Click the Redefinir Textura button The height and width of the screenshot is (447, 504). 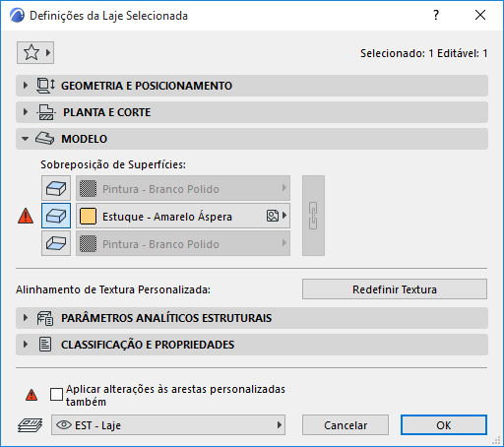click(395, 289)
